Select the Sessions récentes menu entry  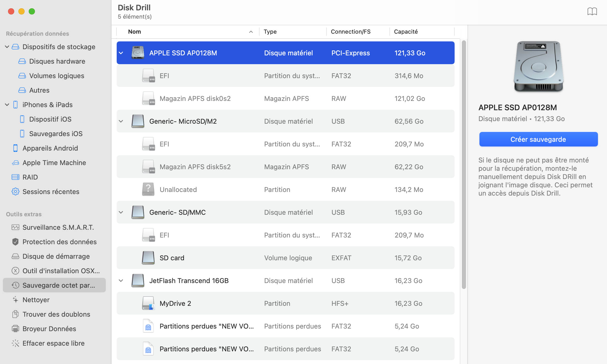tap(51, 191)
